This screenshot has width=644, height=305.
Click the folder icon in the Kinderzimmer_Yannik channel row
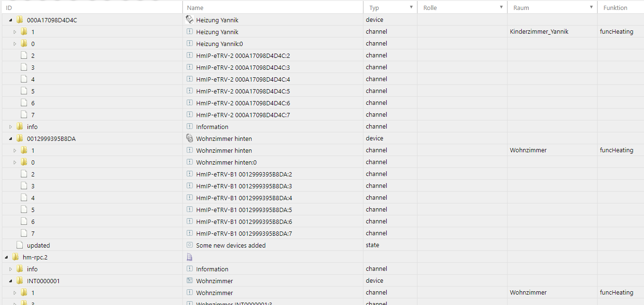coord(24,32)
